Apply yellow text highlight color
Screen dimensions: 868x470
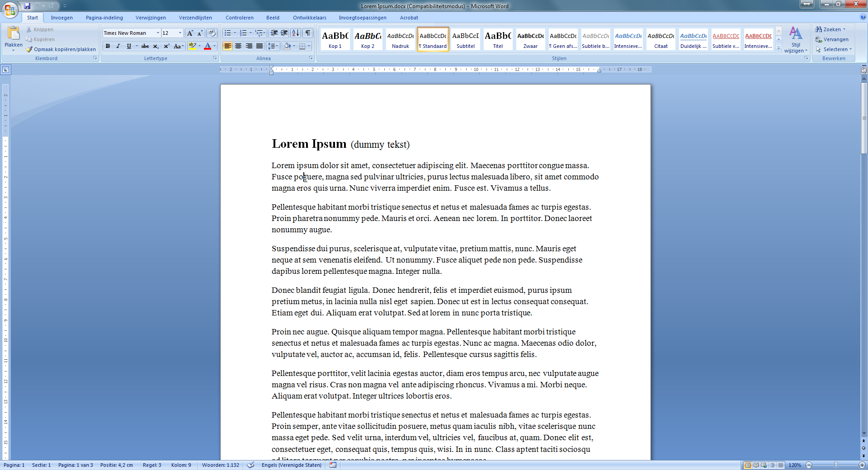pos(192,46)
